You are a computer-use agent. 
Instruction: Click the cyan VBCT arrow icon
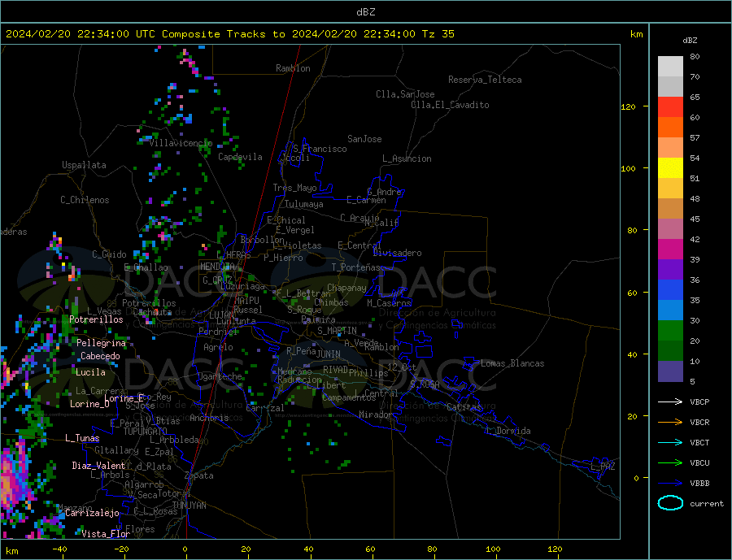point(670,442)
